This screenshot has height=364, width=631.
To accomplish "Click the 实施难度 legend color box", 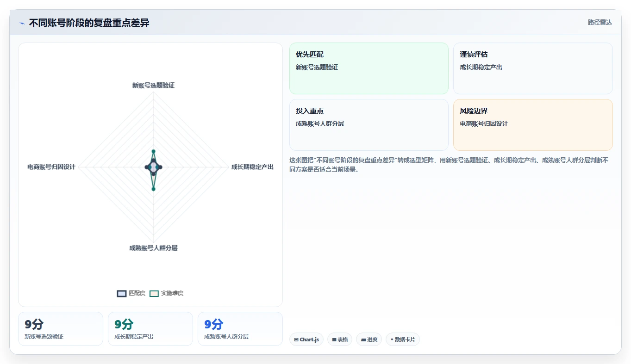I will (154, 294).
